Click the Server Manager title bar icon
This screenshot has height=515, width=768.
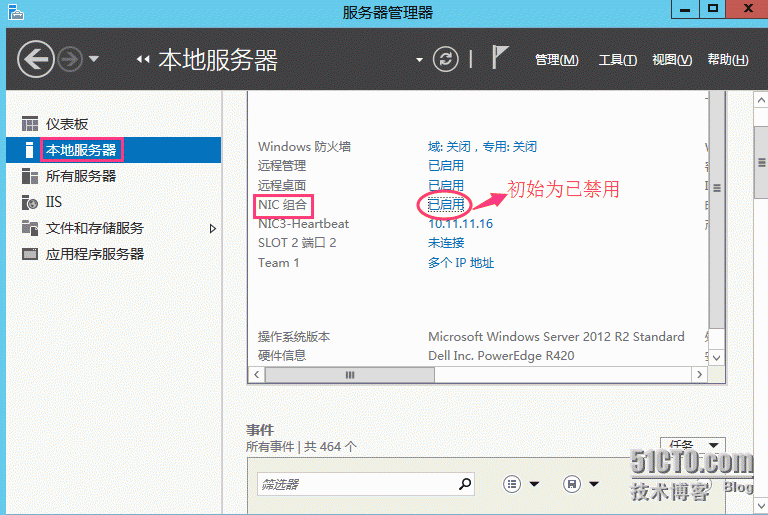point(16,12)
